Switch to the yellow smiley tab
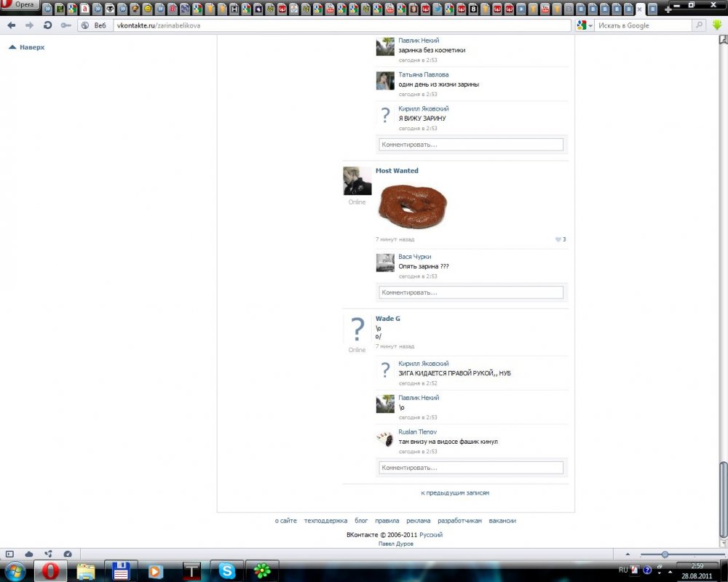 (148, 8)
